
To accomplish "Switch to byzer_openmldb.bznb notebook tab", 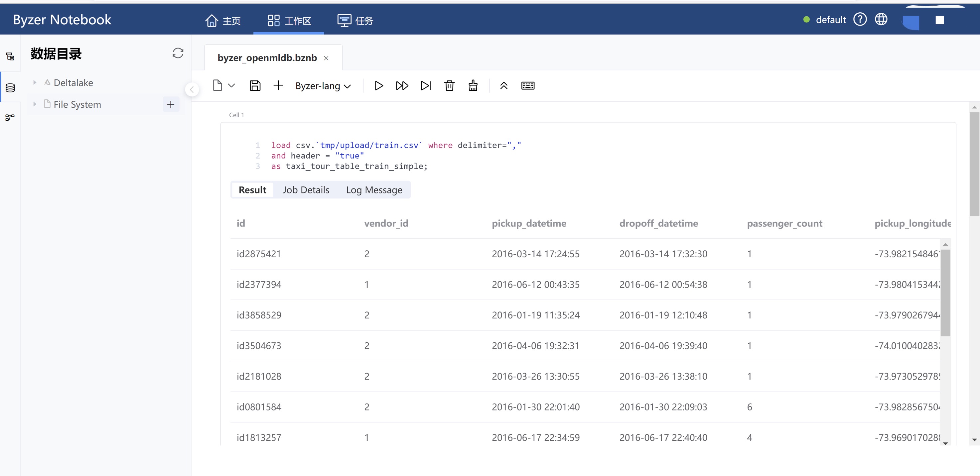I will (x=267, y=58).
